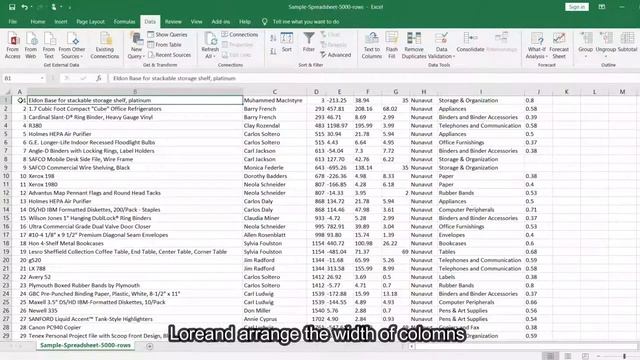The image size is (640, 360).
Task: Open Refresh All dropdown
Action: pos(210,46)
